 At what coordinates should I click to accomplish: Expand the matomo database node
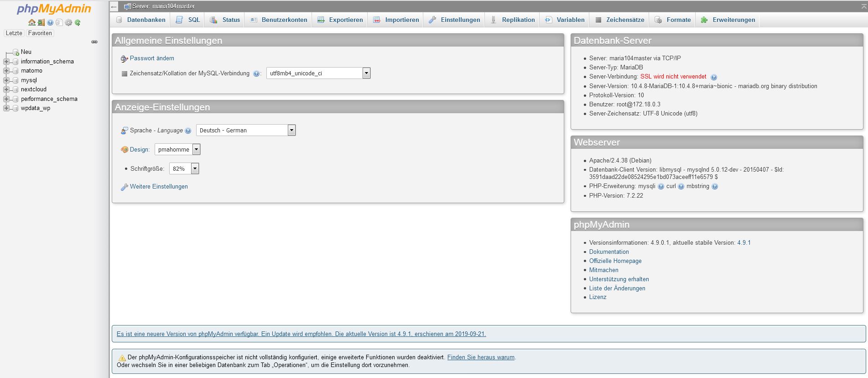tap(6, 71)
